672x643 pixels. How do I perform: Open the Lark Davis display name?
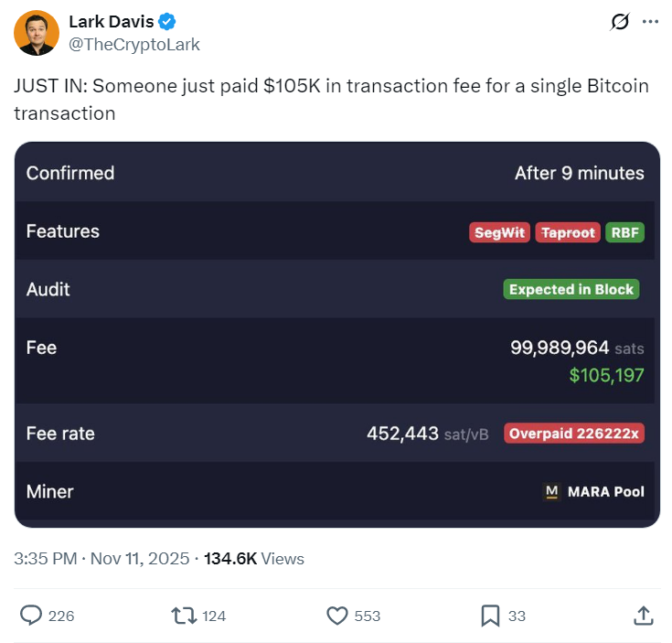pyautogui.click(x=112, y=22)
